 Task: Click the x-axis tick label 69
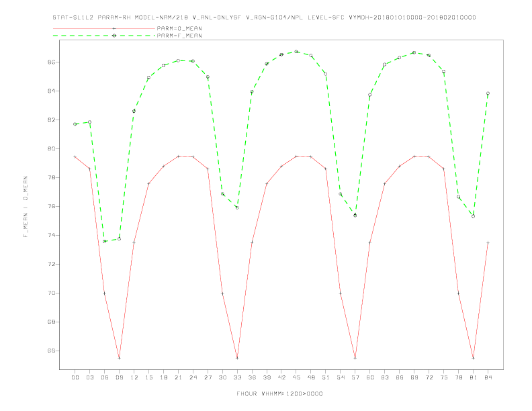pos(414,377)
